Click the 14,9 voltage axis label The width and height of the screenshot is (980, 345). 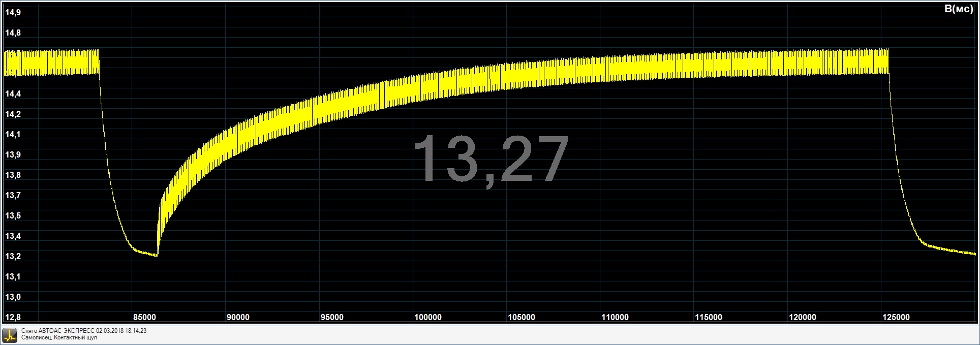13,13
